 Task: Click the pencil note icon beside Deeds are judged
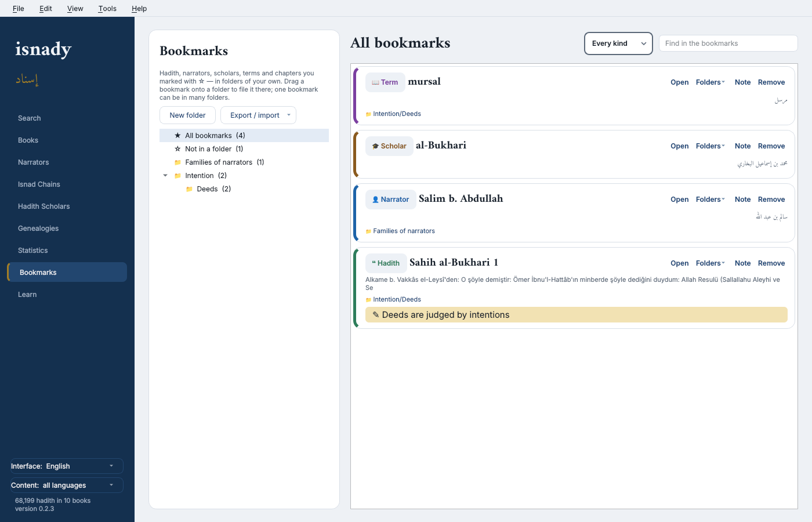(376, 315)
